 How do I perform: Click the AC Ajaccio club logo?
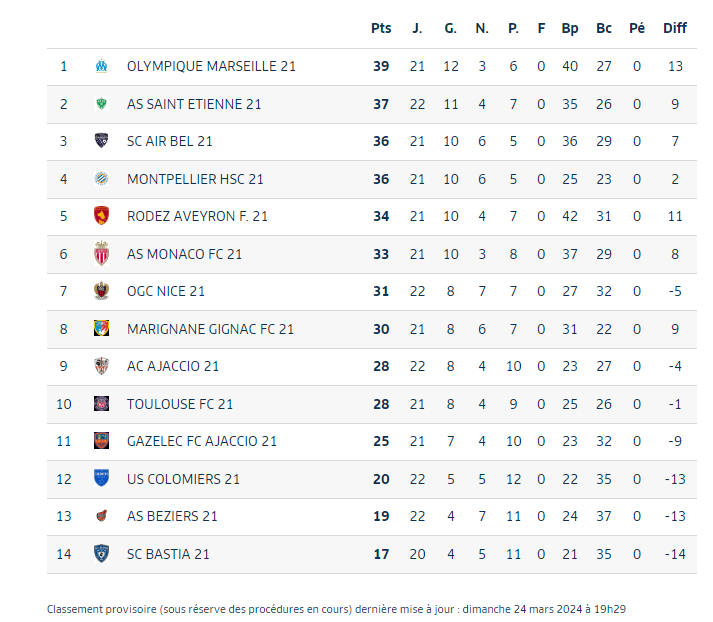click(101, 366)
